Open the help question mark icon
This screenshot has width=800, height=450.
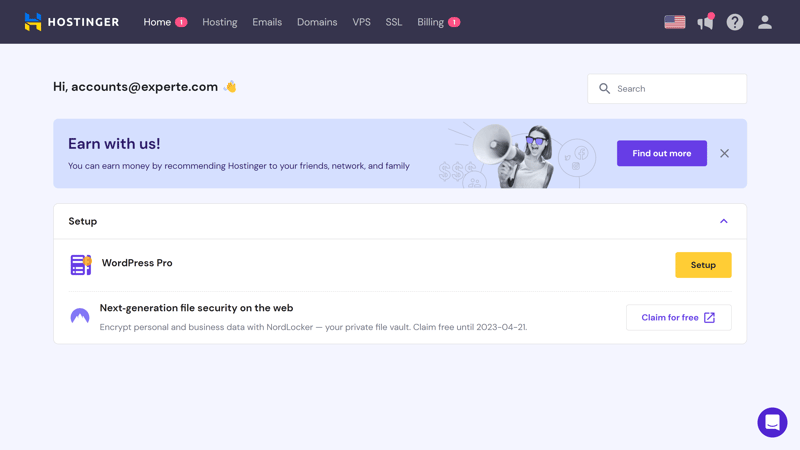(x=735, y=22)
